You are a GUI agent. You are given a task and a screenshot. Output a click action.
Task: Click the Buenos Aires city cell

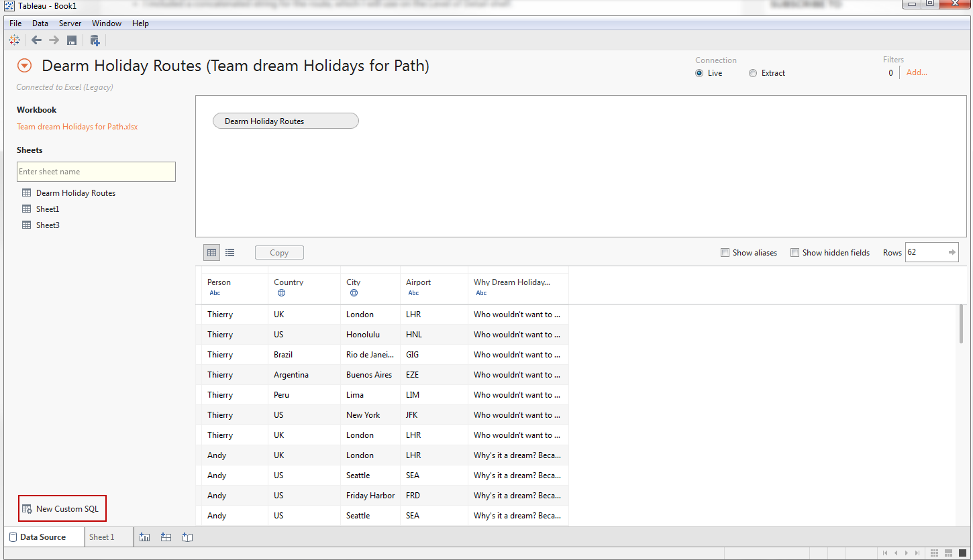pos(370,375)
